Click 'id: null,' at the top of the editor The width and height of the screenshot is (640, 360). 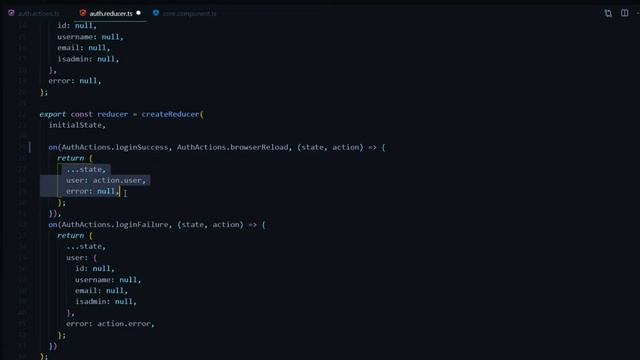click(x=77, y=26)
